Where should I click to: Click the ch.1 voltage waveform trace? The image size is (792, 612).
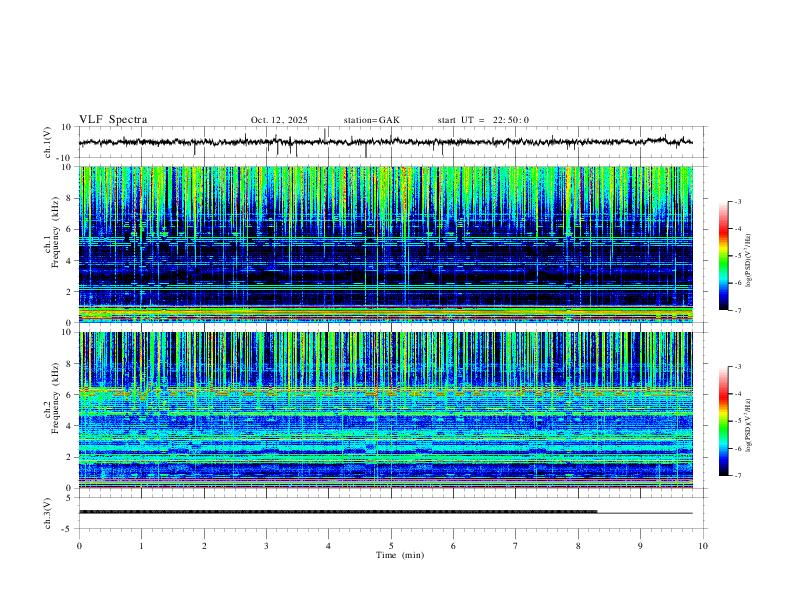tap(385, 142)
